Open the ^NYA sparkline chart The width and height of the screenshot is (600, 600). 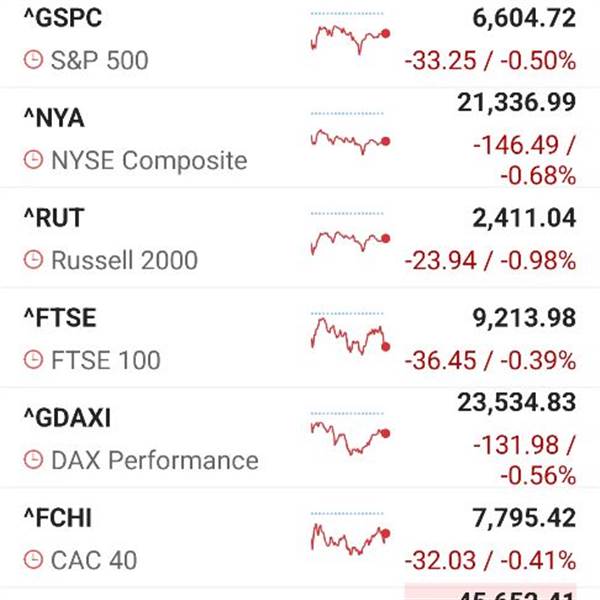pos(350,138)
